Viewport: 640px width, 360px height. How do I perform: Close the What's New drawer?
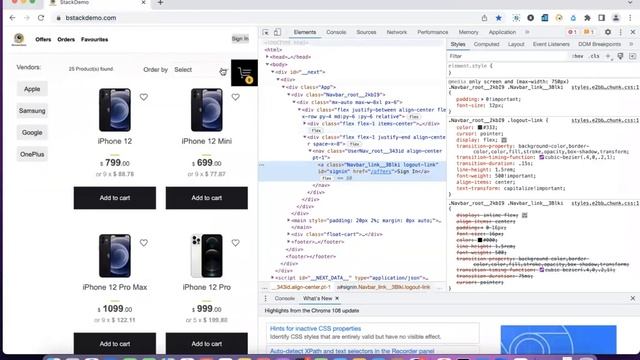(x=633, y=298)
